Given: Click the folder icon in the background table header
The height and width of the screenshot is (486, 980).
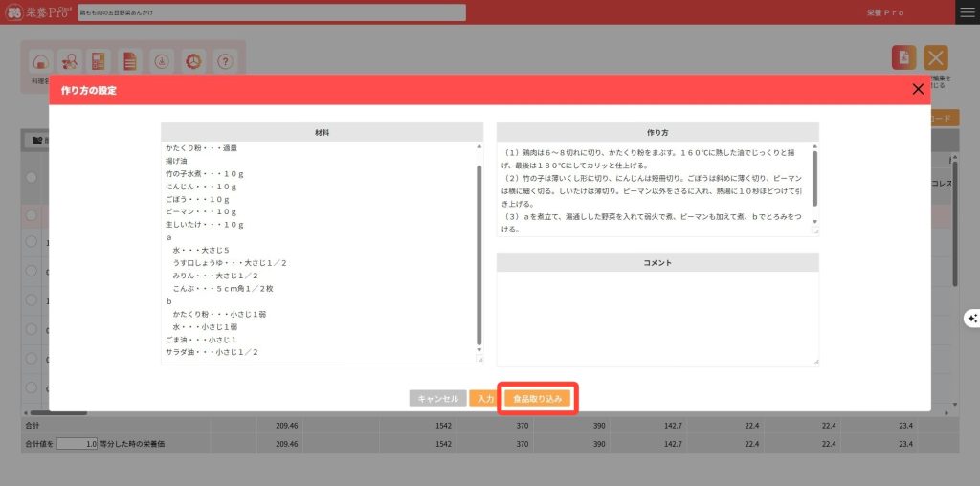Looking at the screenshot, I should (37, 141).
